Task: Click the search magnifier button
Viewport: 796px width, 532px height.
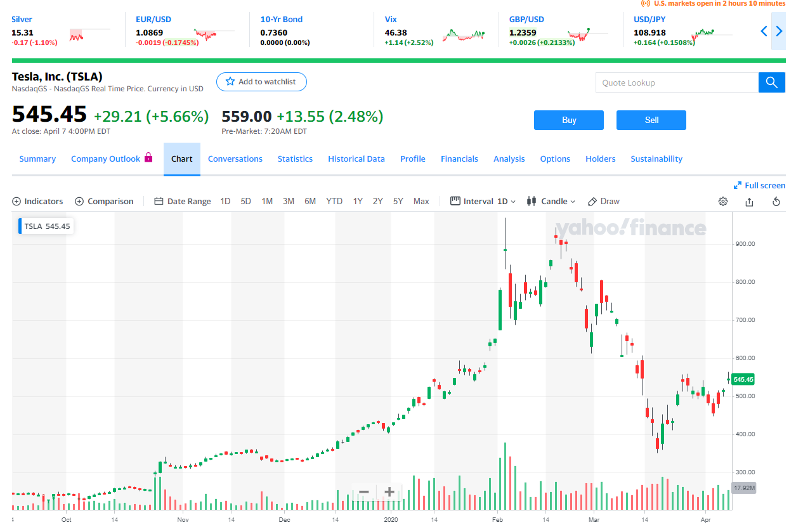Action: click(771, 82)
